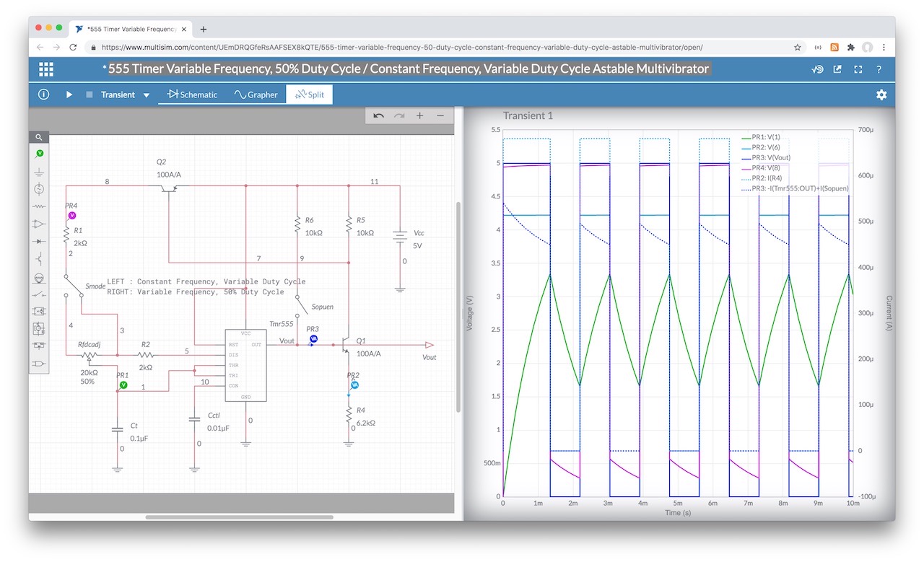The image size is (924, 562).
Task: Stop the simulation with the square button
Action: click(x=90, y=95)
